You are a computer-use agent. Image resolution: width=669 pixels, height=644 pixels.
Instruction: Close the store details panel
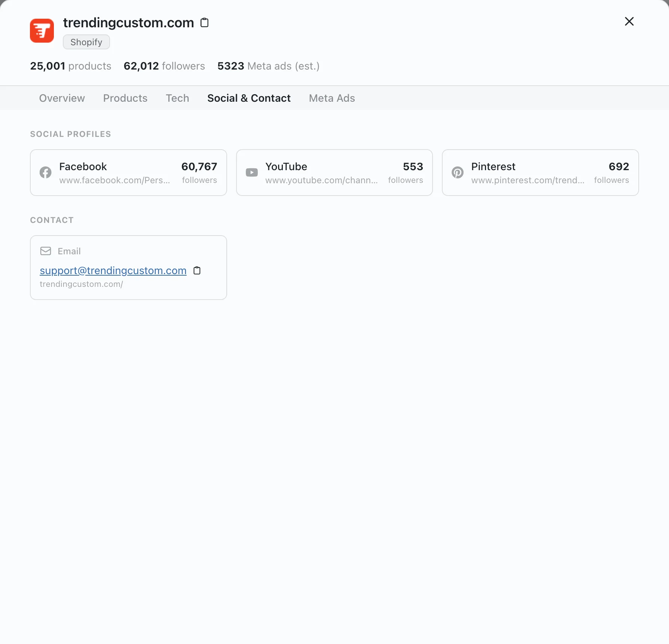(x=629, y=21)
